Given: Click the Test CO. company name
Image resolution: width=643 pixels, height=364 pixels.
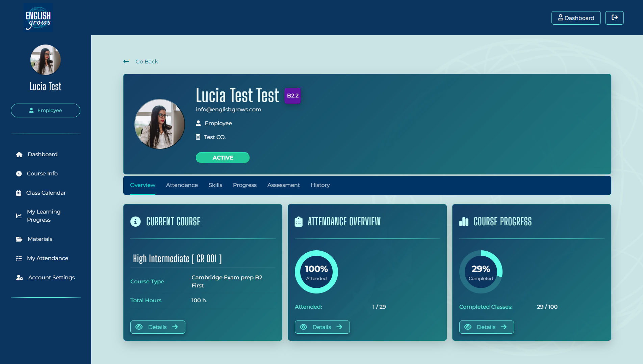Looking at the screenshot, I should (x=215, y=137).
